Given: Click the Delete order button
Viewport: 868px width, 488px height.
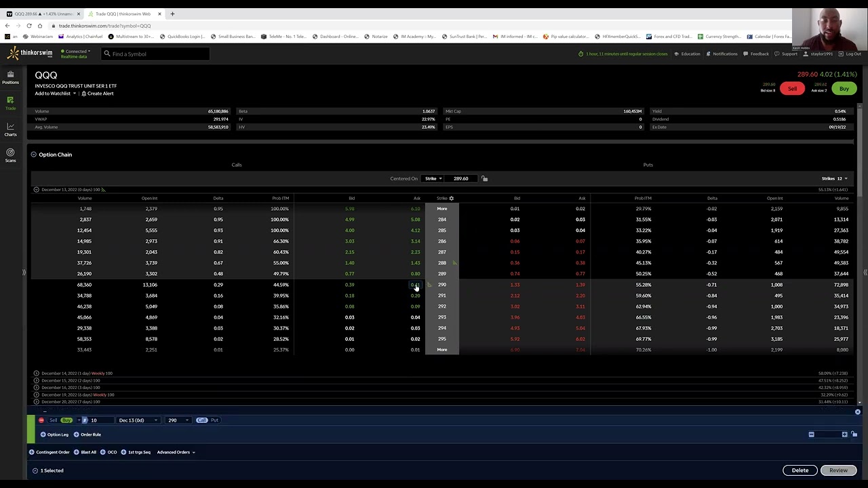Looking at the screenshot, I should [800, 470].
